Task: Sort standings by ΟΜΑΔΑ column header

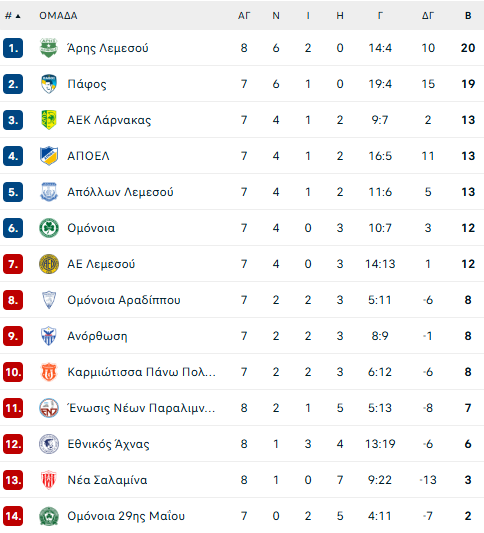Action: tap(58, 16)
